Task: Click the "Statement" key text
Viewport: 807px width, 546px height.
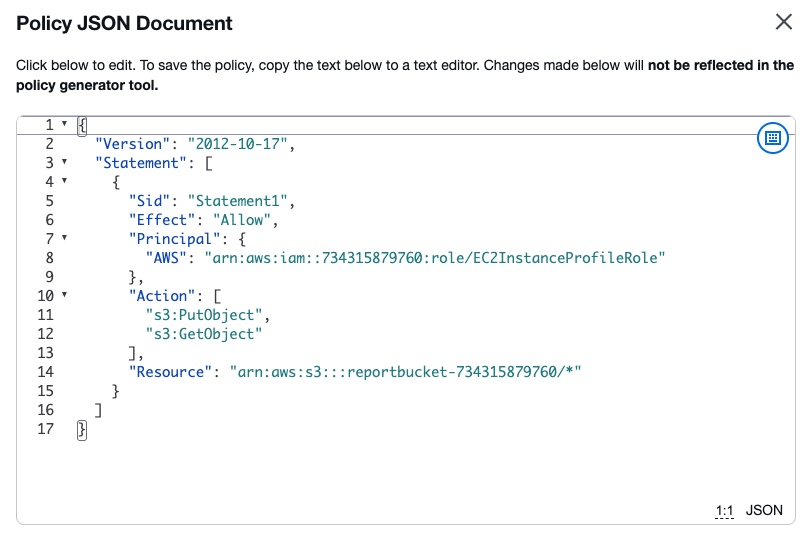Action: click(x=141, y=163)
